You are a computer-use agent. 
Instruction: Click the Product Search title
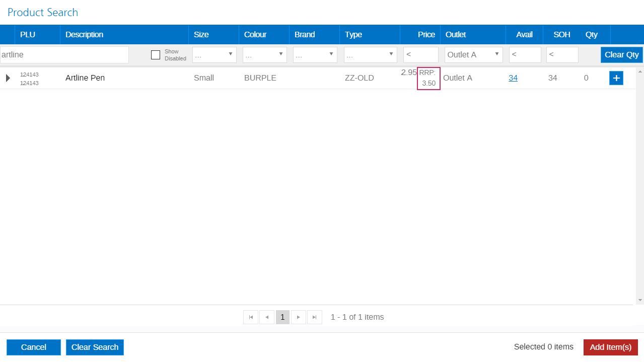tap(43, 13)
